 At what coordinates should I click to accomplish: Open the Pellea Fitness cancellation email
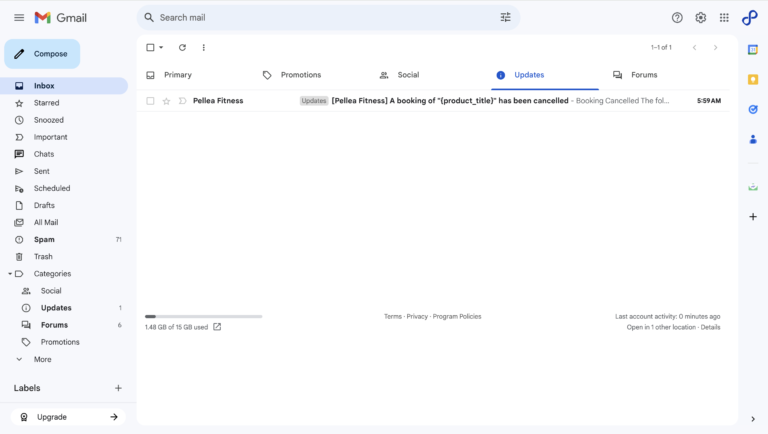tap(433, 101)
